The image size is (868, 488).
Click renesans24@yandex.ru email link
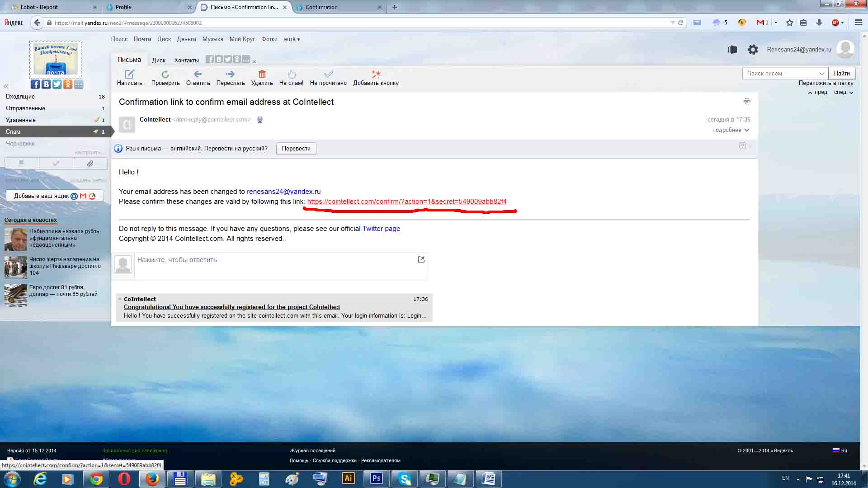click(283, 192)
